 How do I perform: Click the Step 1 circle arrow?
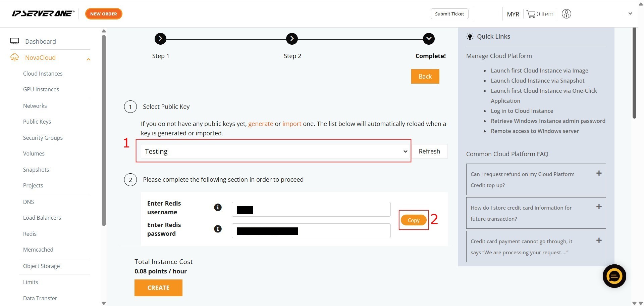click(160, 39)
